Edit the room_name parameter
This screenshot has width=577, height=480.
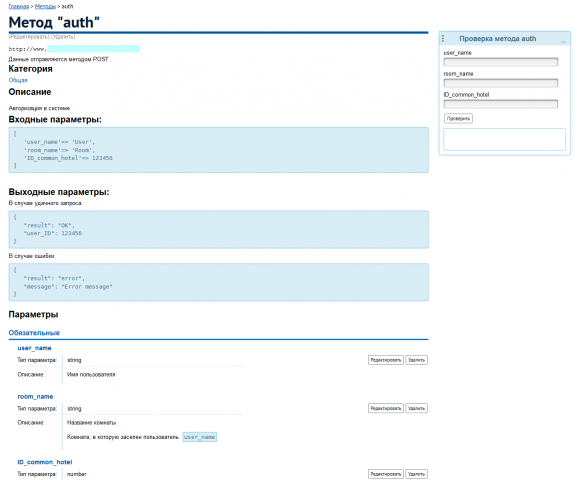[x=386, y=408]
